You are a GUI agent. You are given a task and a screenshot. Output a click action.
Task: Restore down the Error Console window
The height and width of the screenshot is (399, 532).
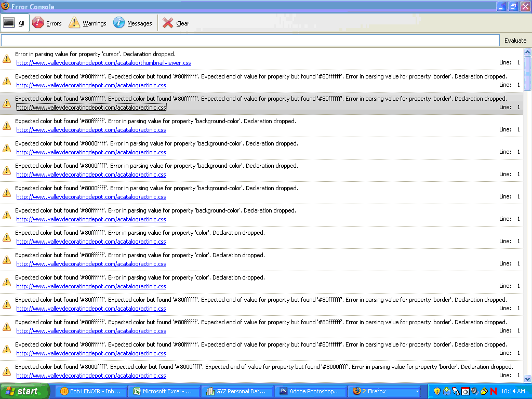point(513,7)
